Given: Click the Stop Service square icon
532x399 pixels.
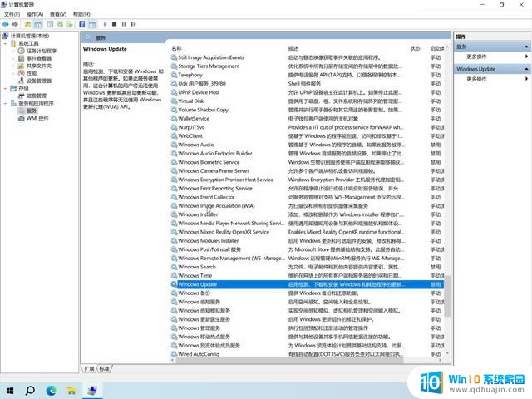Looking at the screenshot, I should click(115, 24).
